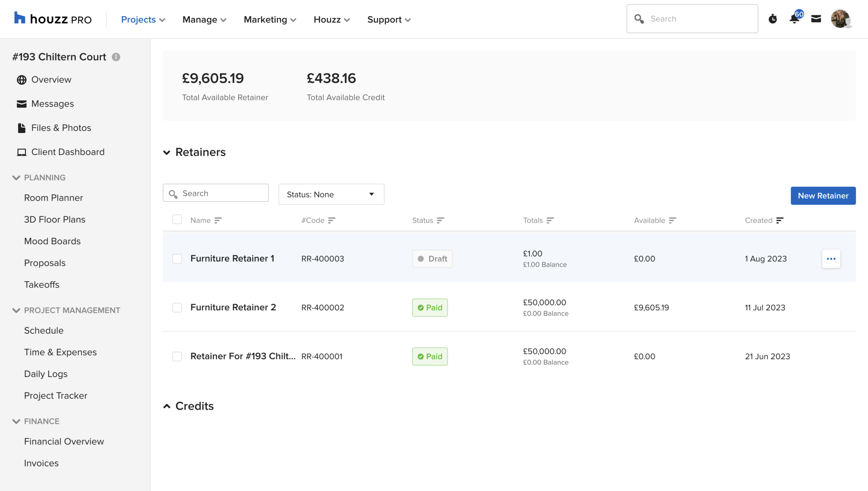
Task: Sort by the Created column icon
Action: tap(780, 221)
